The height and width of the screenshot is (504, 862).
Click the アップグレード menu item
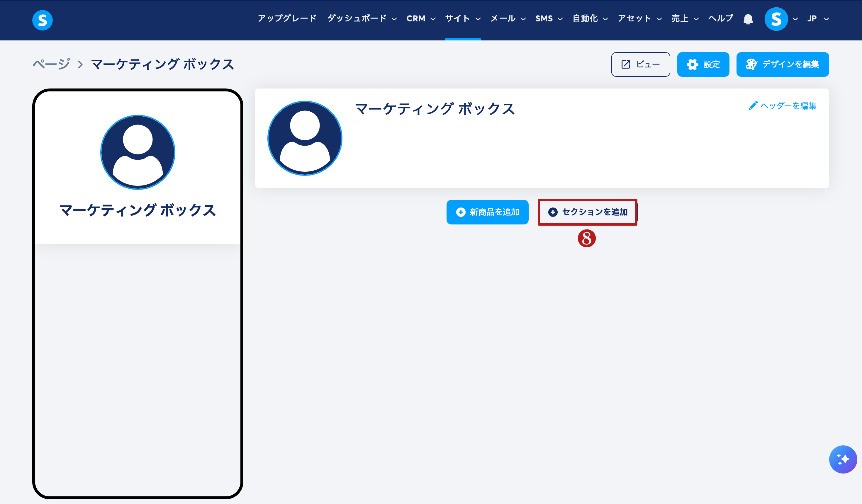[x=287, y=18]
